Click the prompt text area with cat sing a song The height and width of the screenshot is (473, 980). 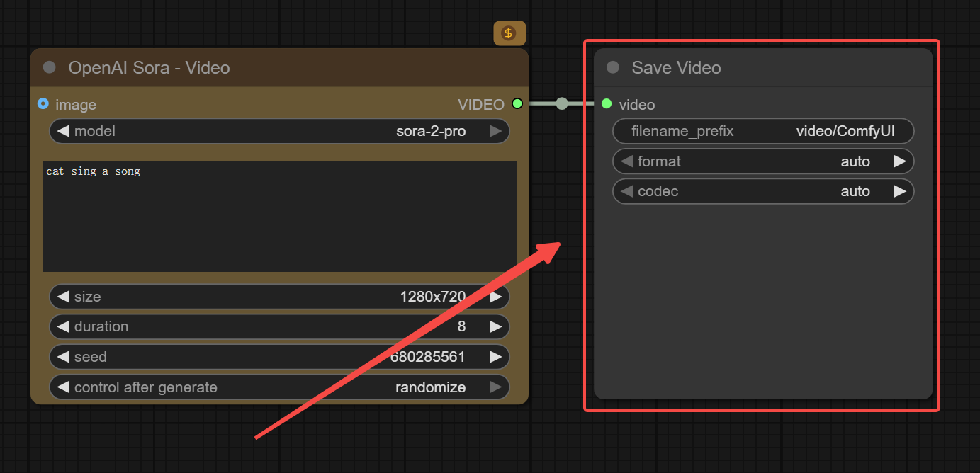279,216
